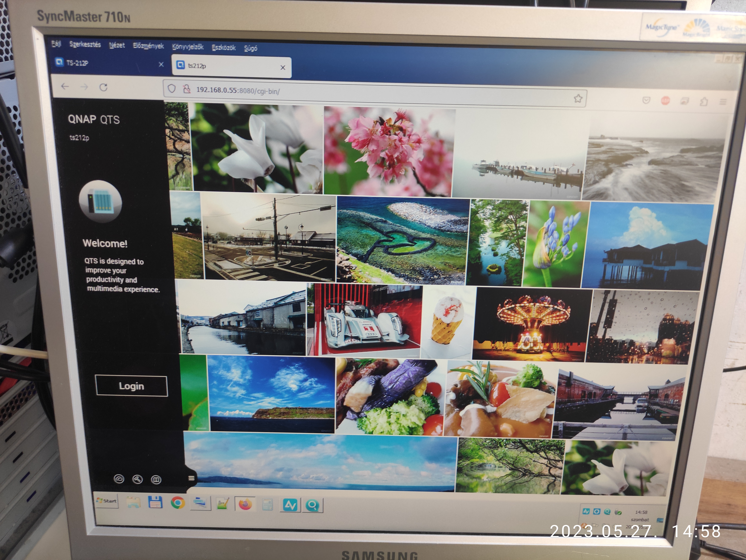Select the ts212p browser tab
The width and height of the screenshot is (746, 560).
click(x=232, y=67)
